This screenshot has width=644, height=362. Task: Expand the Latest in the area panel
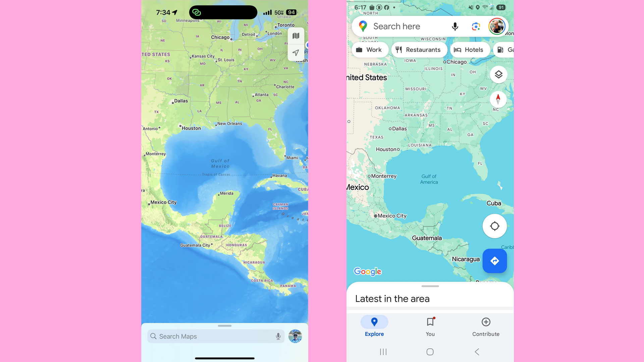click(429, 287)
